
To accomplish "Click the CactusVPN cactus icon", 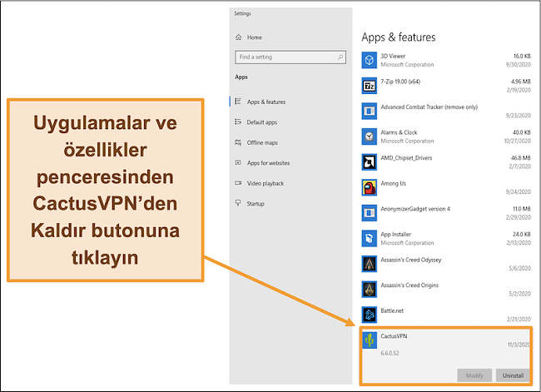I will click(370, 340).
